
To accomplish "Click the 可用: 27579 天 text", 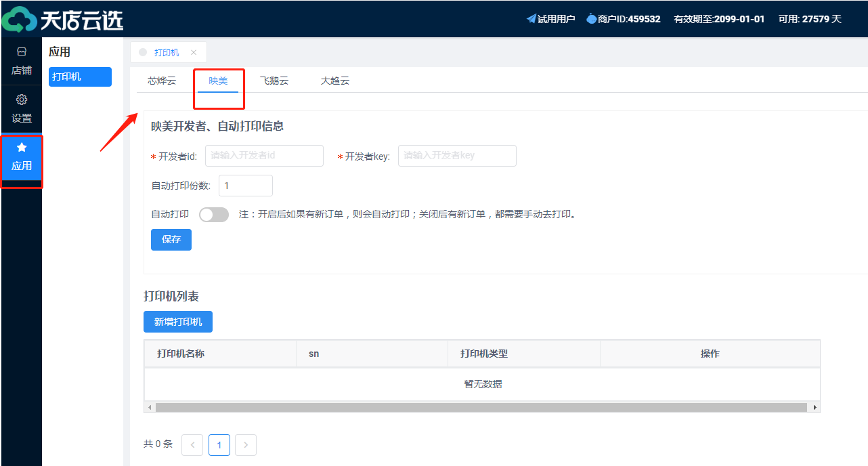I will [810, 19].
